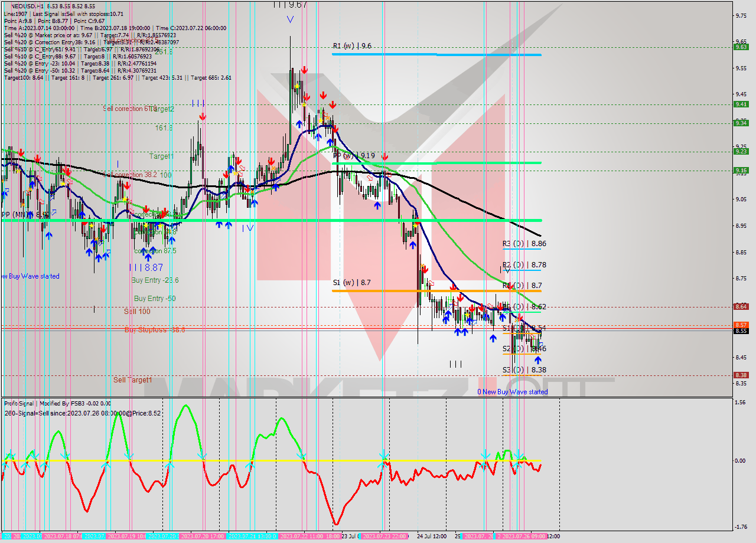Click the 'R2 (D) | 8.78' resistance label

[524, 265]
